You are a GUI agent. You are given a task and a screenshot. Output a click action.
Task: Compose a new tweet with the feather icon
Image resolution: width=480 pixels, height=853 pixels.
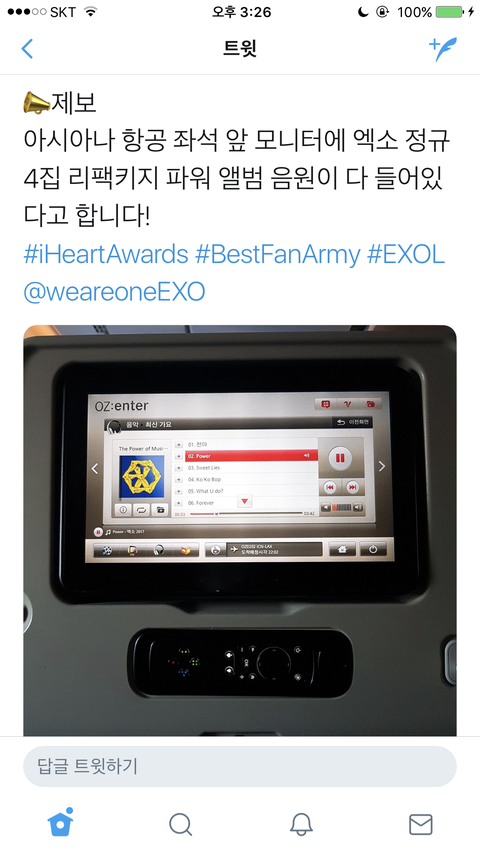point(443,48)
